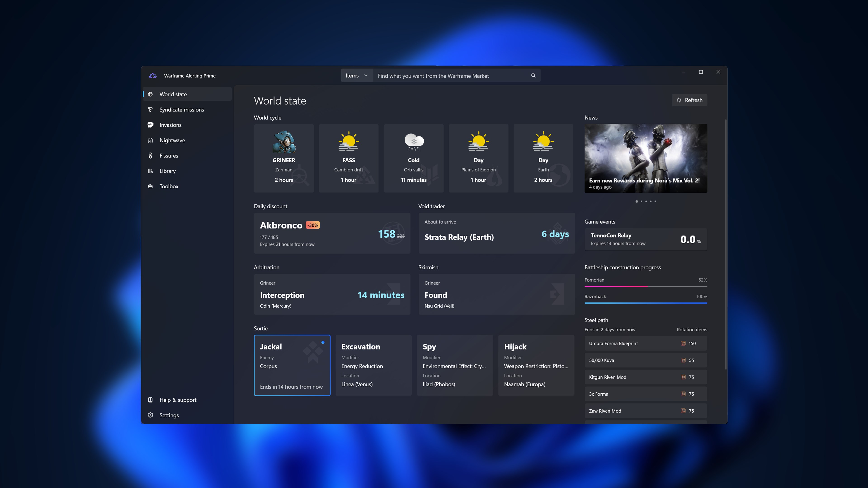868x488 pixels.
Task: Click the sun icon on the Plains of Eidolon card
Action: click(x=479, y=141)
